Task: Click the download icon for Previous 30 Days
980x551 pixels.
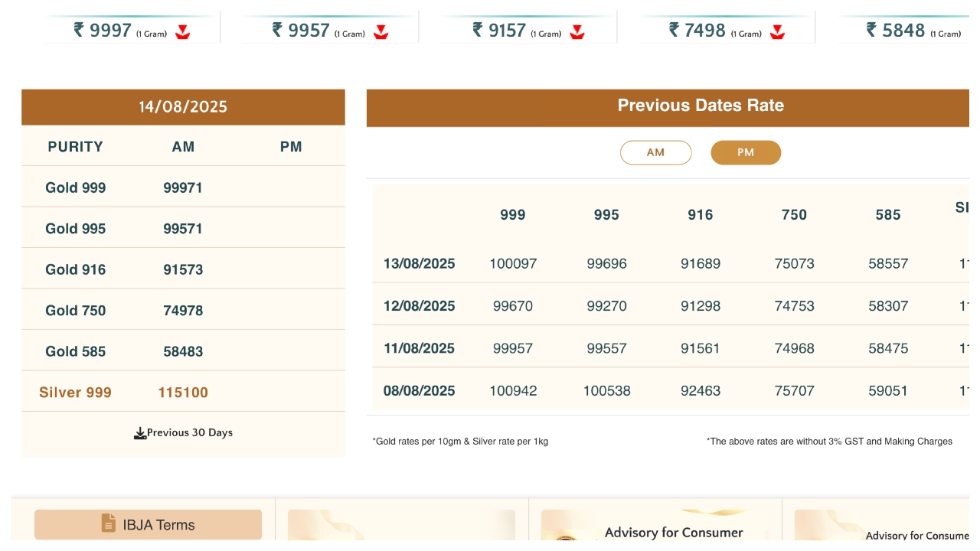Action: click(140, 433)
